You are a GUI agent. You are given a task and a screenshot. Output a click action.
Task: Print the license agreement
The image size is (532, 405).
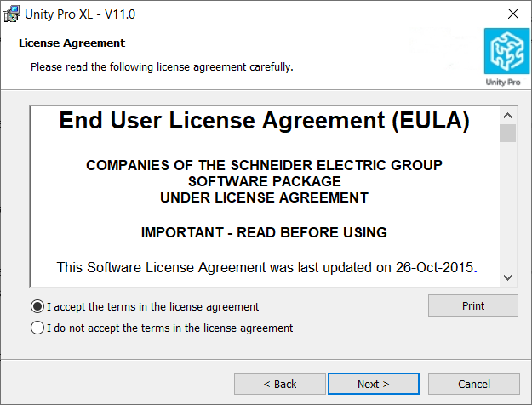point(473,305)
